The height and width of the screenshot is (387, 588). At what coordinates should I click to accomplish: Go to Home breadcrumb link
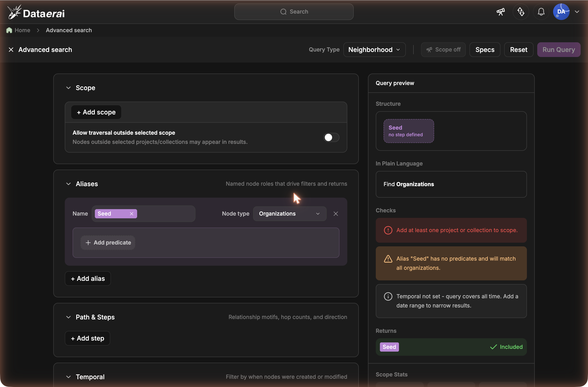[x=22, y=30]
